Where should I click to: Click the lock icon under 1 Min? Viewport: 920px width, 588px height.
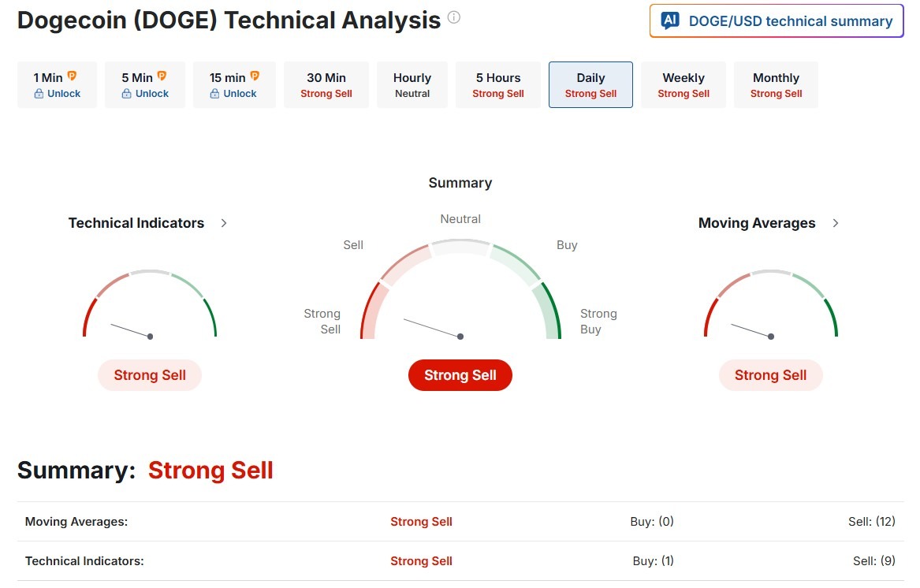pyautogui.click(x=39, y=94)
